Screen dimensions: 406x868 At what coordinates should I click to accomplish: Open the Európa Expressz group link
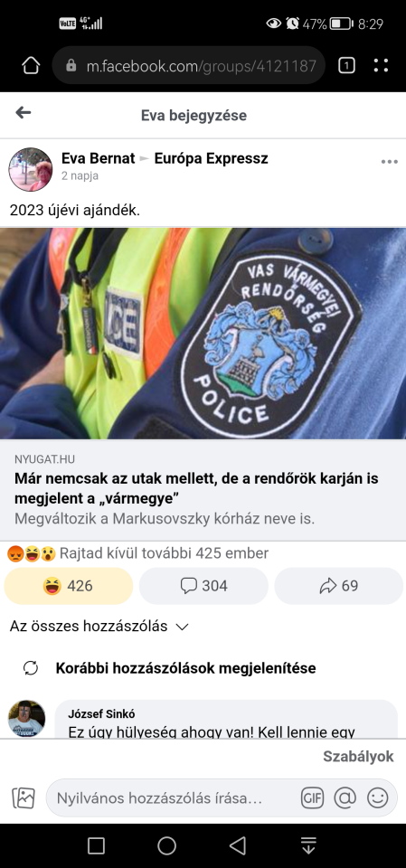point(211,158)
